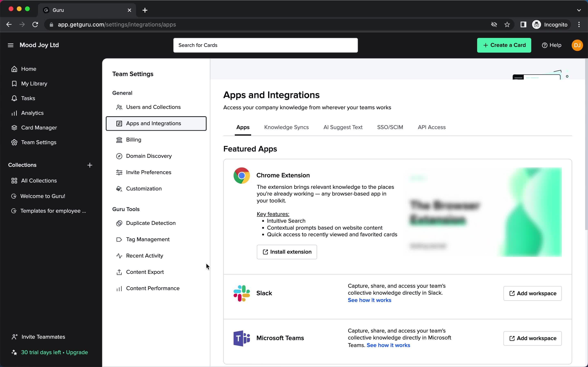Search for Cards in search field

click(x=266, y=45)
